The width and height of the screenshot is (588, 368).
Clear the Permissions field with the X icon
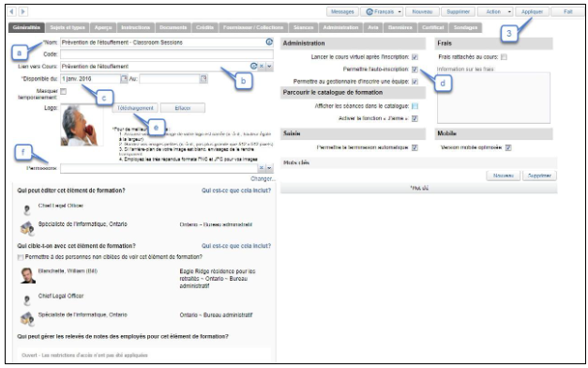coord(262,168)
